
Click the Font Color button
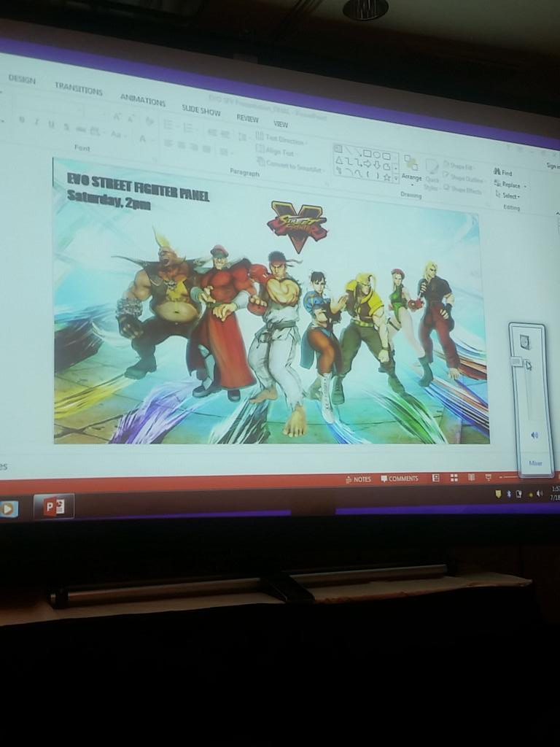[143, 139]
